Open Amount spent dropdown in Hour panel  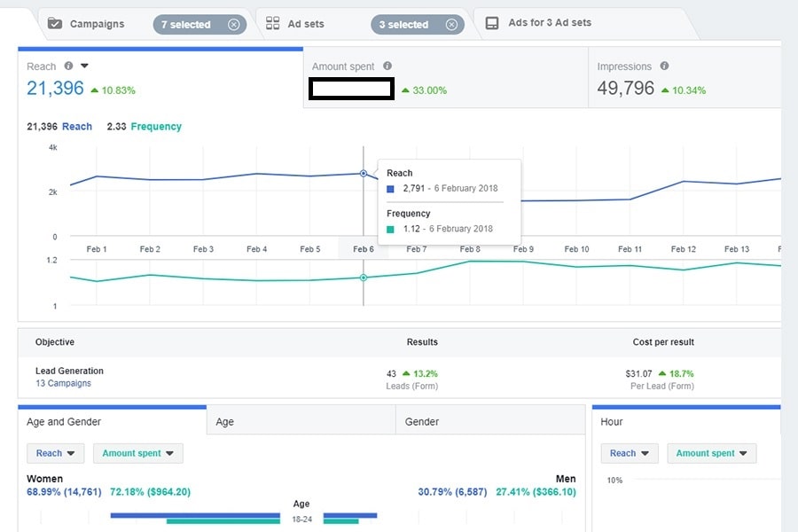click(711, 453)
